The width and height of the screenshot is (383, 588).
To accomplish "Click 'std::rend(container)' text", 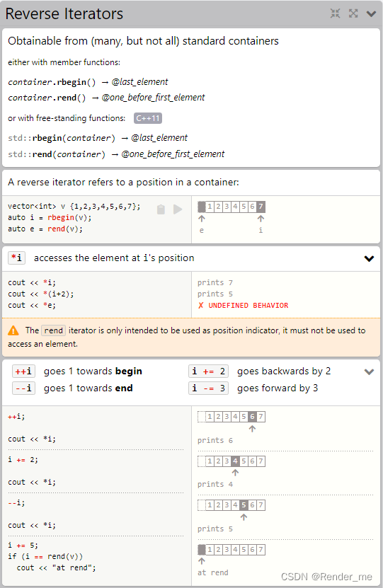I will click(x=57, y=154).
